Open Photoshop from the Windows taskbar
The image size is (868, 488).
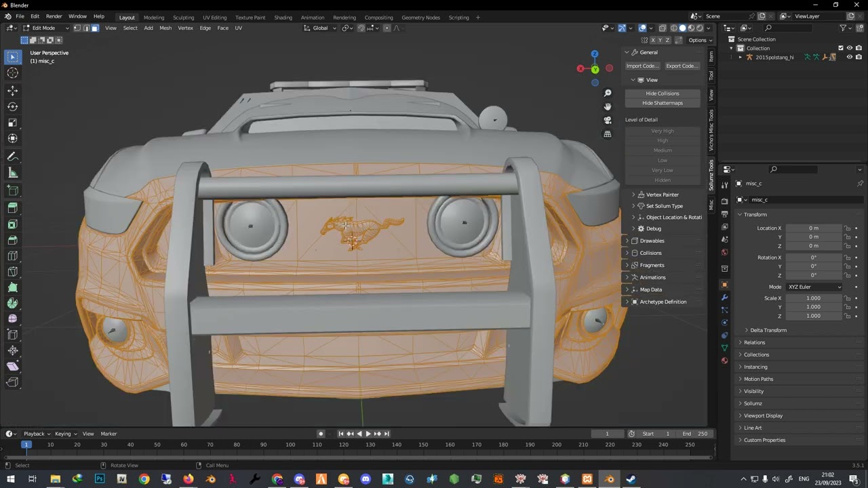tap(100, 479)
